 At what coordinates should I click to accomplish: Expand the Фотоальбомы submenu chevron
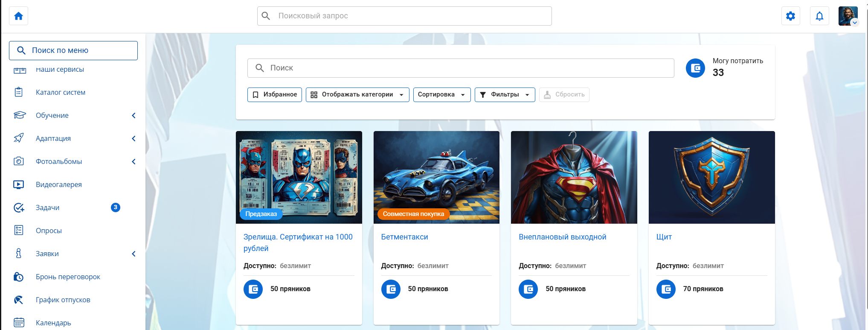coord(134,161)
